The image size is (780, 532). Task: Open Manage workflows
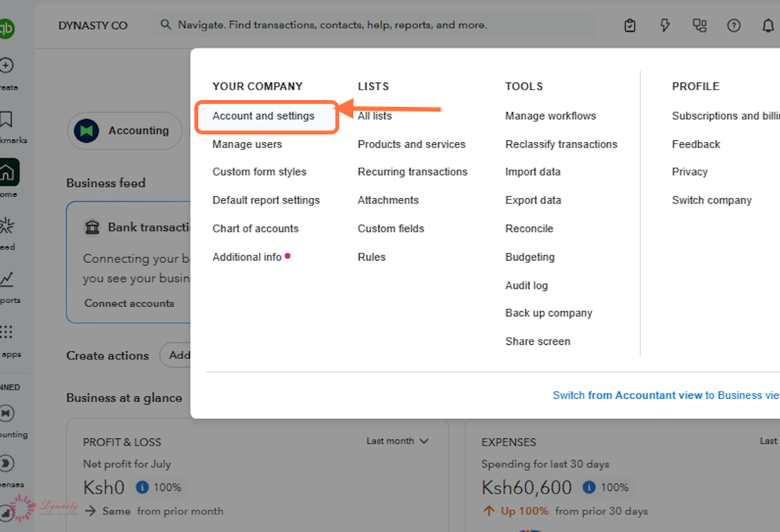(551, 116)
